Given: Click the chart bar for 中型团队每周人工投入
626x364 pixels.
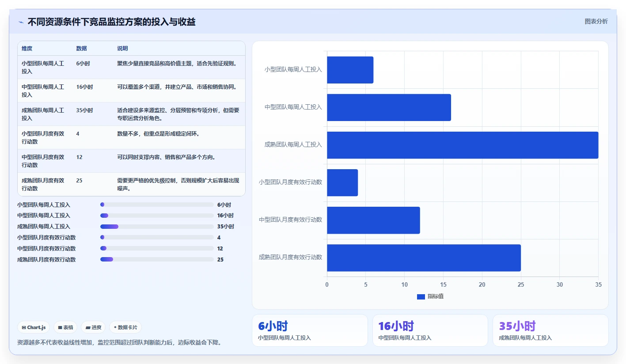Looking at the screenshot, I should pos(389,107).
